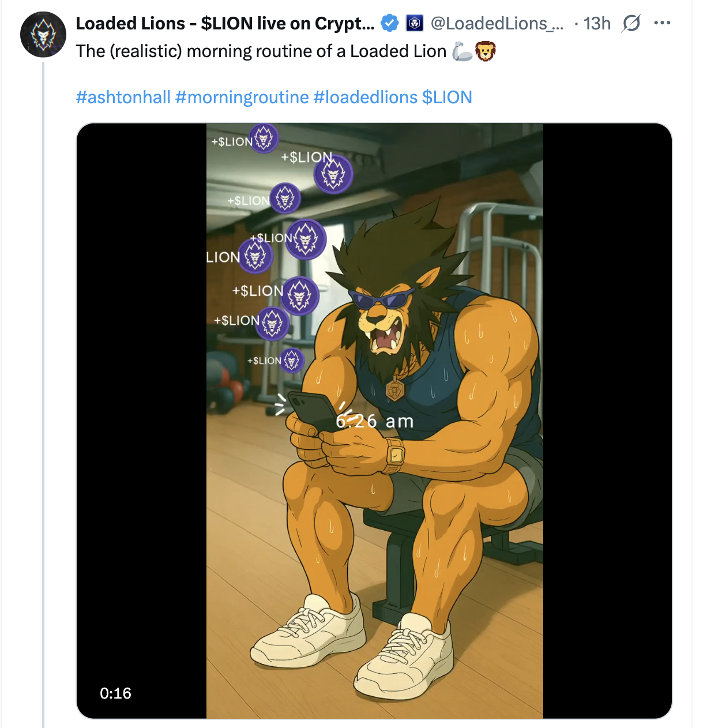This screenshot has height=728, width=722.
Task: Open the three-dot More options menu
Action: [662, 23]
